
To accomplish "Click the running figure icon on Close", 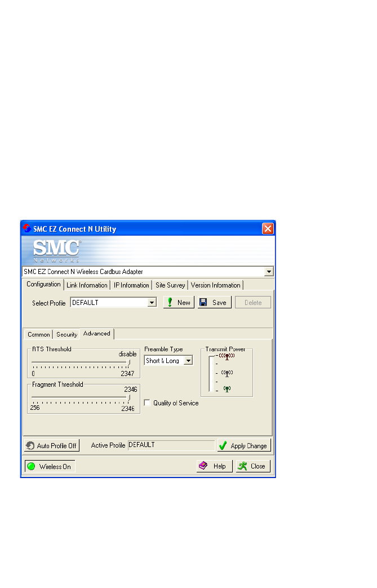I will [x=243, y=466].
